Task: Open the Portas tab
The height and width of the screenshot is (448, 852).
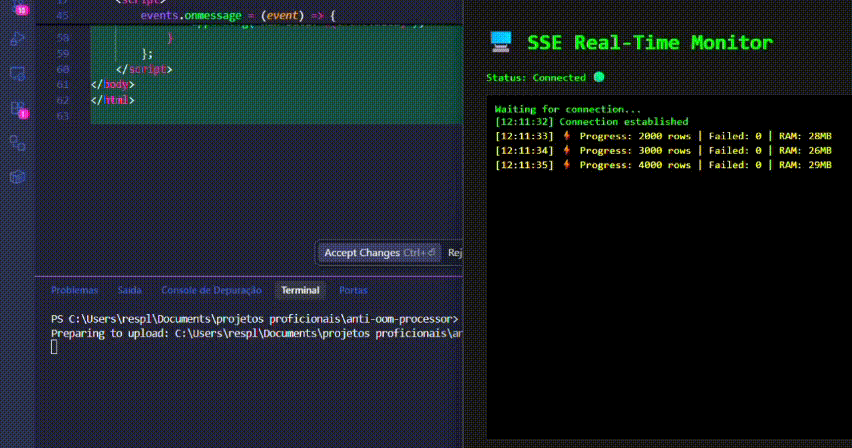Action: coord(353,290)
